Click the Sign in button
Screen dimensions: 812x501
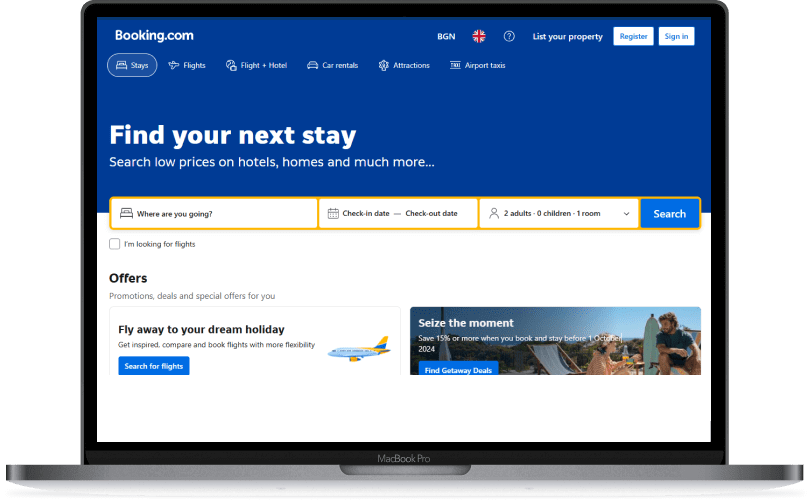[x=676, y=36]
